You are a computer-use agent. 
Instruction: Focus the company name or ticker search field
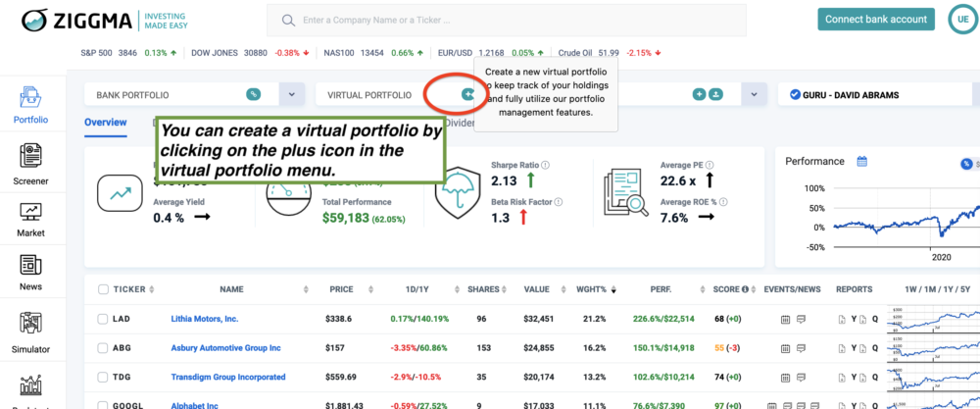point(507,20)
